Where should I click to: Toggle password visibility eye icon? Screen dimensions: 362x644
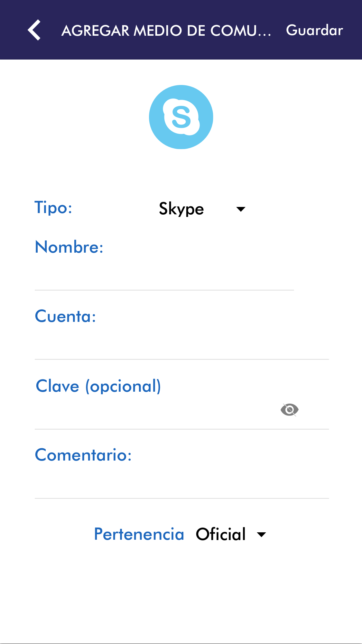tap(290, 410)
